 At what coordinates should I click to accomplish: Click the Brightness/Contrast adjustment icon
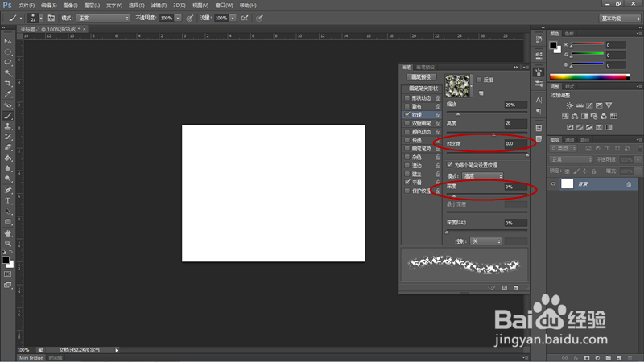[x=570, y=105]
